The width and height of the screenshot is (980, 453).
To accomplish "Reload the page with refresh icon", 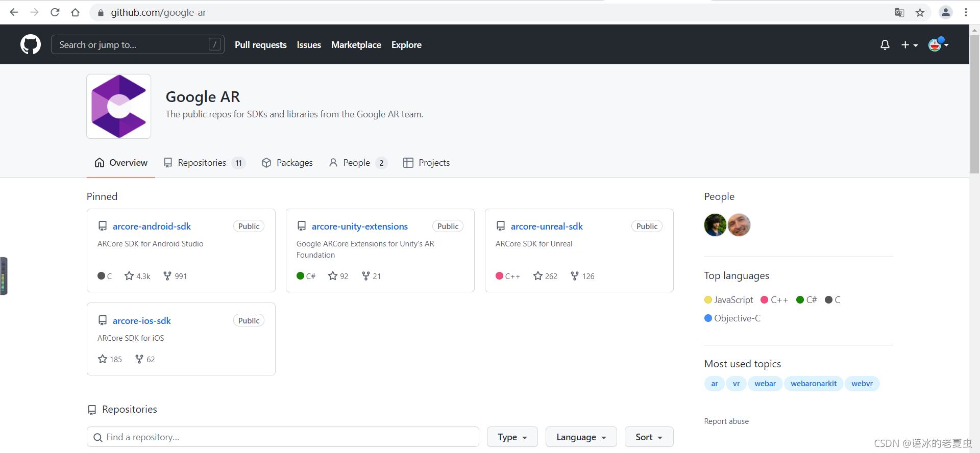I will coord(55,12).
